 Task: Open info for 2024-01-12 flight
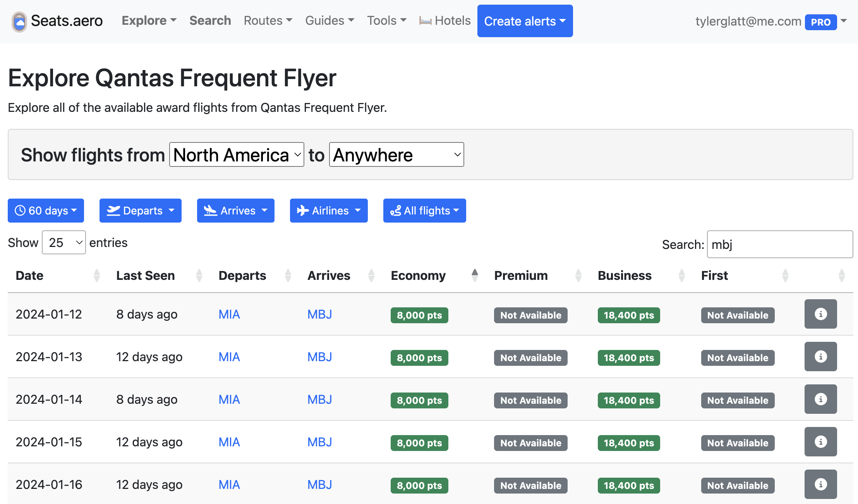[820, 314]
